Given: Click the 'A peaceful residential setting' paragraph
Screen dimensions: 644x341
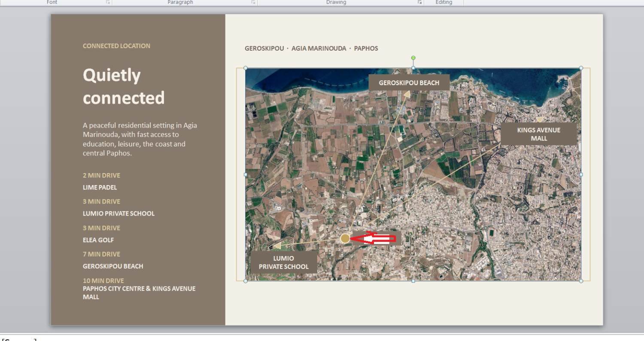Looking at the screenshot, I should pyautogui.click(x=140, y=139).
